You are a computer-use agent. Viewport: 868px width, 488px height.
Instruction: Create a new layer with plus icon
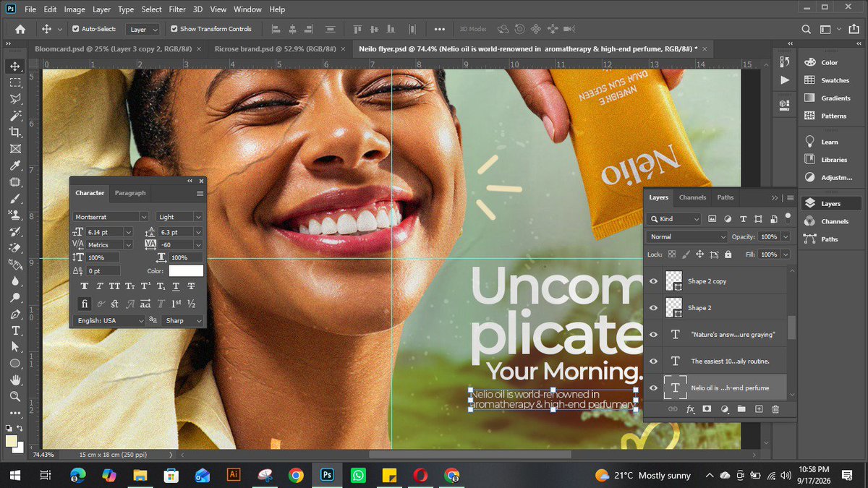(759, 409)
